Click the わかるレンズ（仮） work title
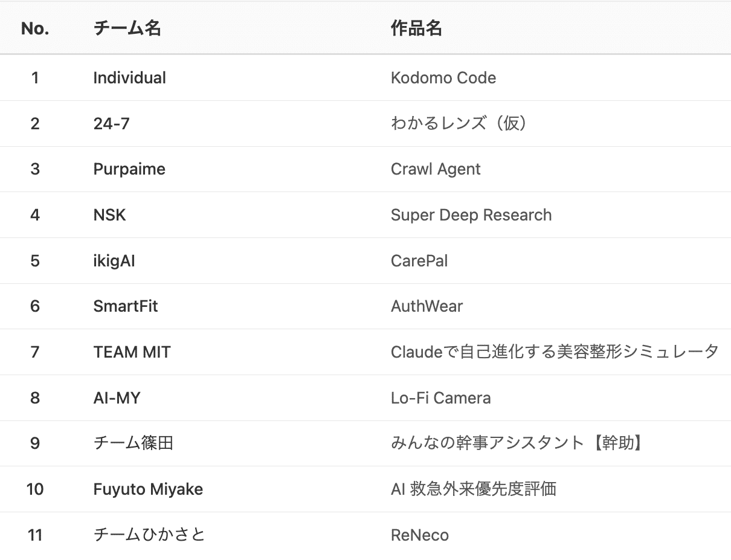 (x=460, y=124)
